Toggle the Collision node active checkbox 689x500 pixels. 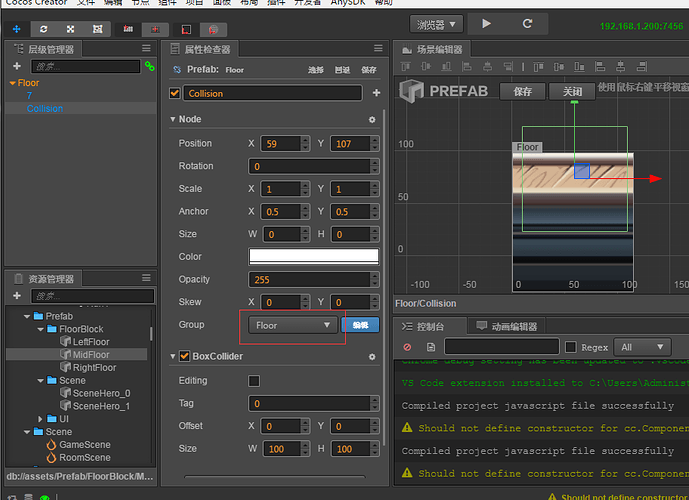click(175, 93)
